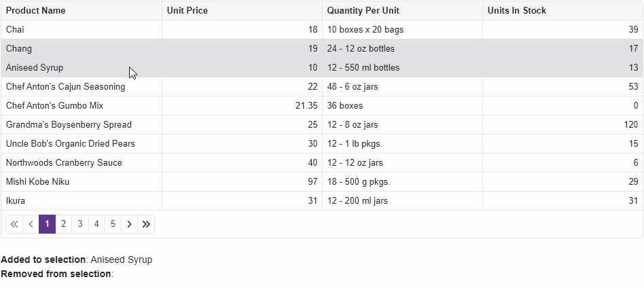Open page 2 in the pager
644x288 pixels.
pyautogui.click(x=64, y=224)
